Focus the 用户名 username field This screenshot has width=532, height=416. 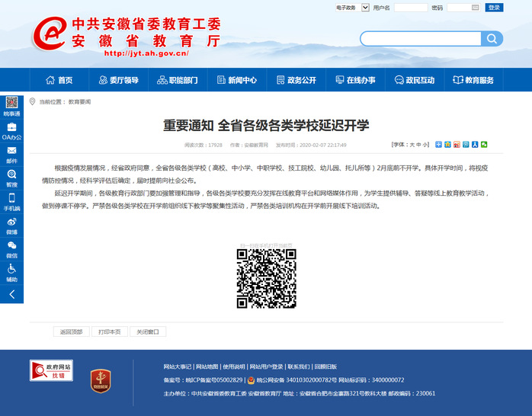click(411, 8)
